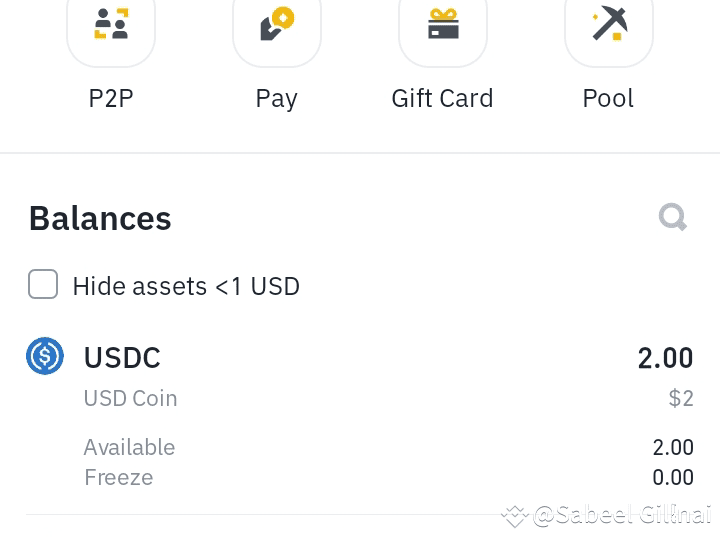Tap the Balances section heading
720x537 pixels.
click(x=100, y=218)
